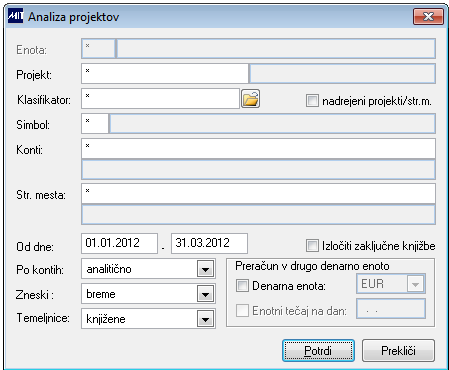Image resolution: width=449 pixels, height=370 pixels.
Task: Click the Analiza projektov title text
Action: coord(74,17)
